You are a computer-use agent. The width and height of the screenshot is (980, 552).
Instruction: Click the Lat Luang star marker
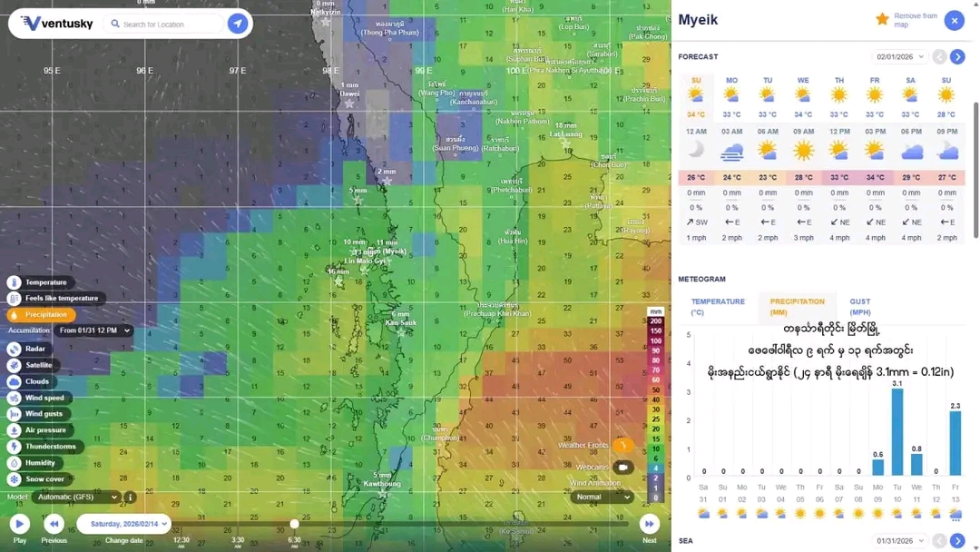click(565, 143)
